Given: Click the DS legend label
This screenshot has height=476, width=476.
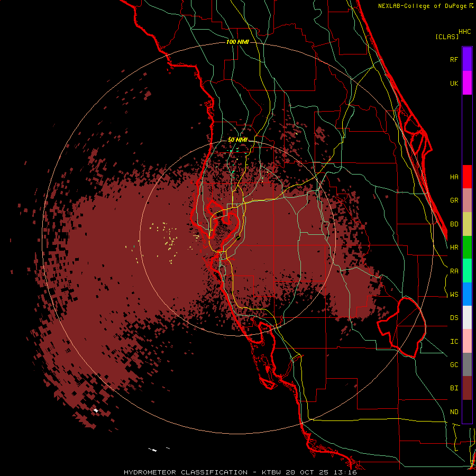Looking at the screenshot, I should pyautogui.click(x=454, y=318).
